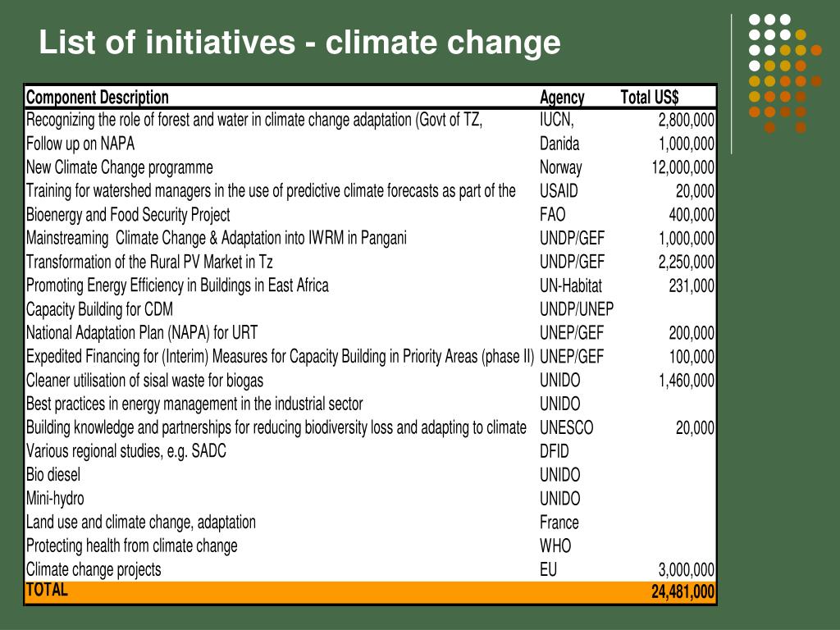Click the 'Danida' agency cell
The image size is (840, 630).
[559, 144]
